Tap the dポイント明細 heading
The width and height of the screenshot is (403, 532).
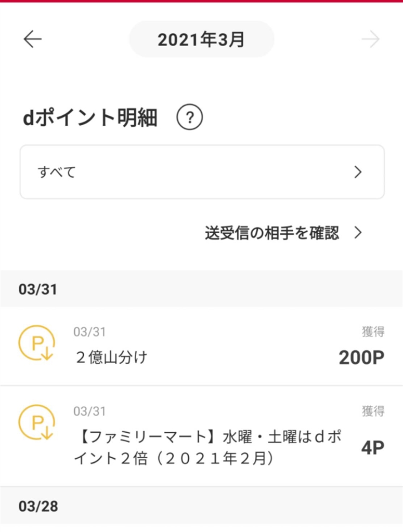click(90, 118)
